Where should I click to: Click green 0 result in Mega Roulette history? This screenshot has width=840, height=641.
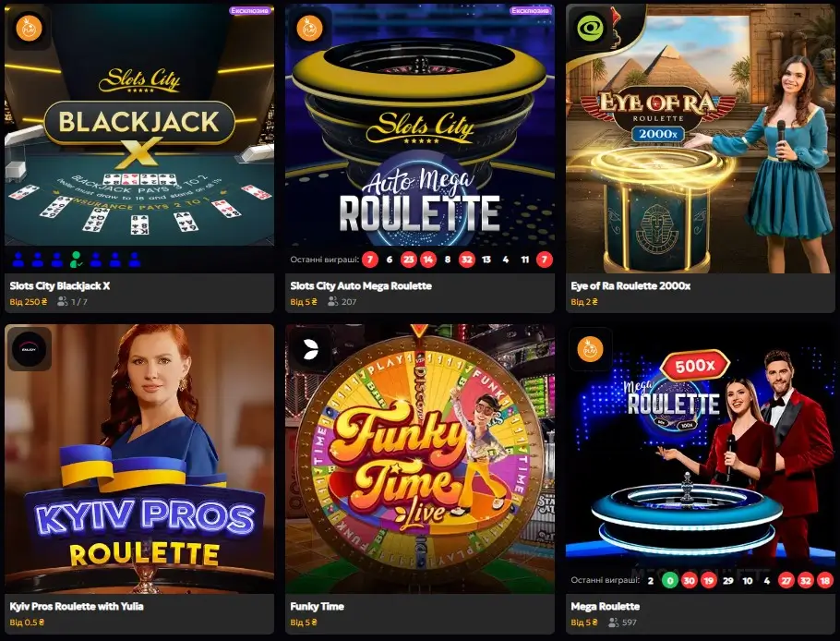(x=669, y=580)
